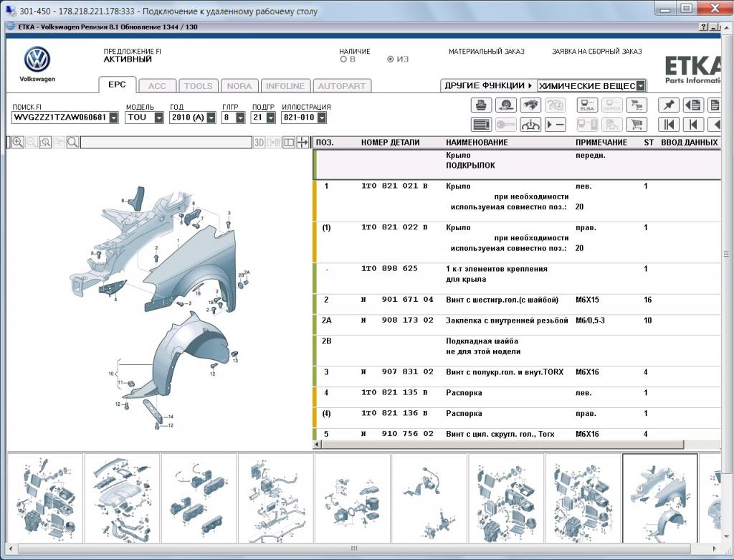Switch to the ACC tab
The height and width of the screenshot is (560, 734).
(157, 86)
